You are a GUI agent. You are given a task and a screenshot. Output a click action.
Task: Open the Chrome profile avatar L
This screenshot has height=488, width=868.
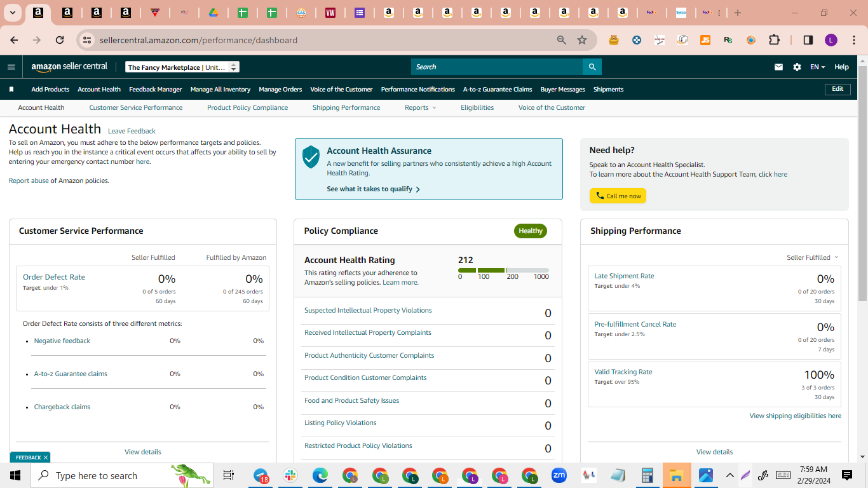(x=831, y=40)
